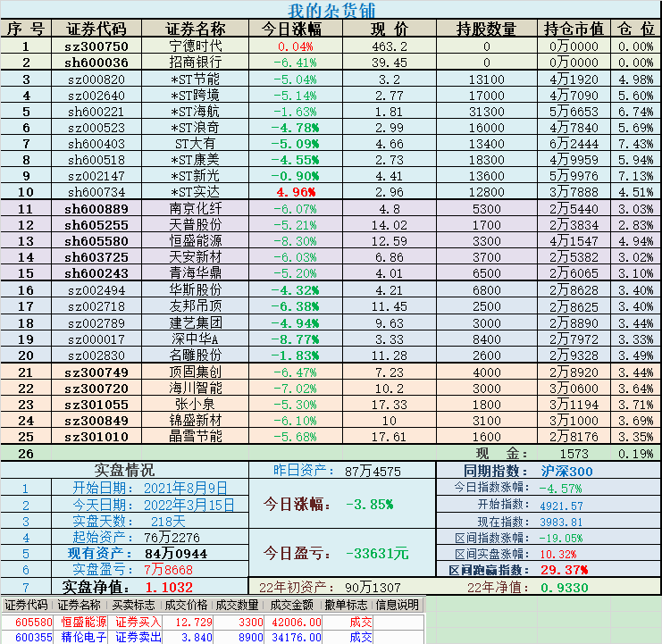The image size is (662, 644).
Task: Click the red 4.96% gain cell
Action: 296,192
